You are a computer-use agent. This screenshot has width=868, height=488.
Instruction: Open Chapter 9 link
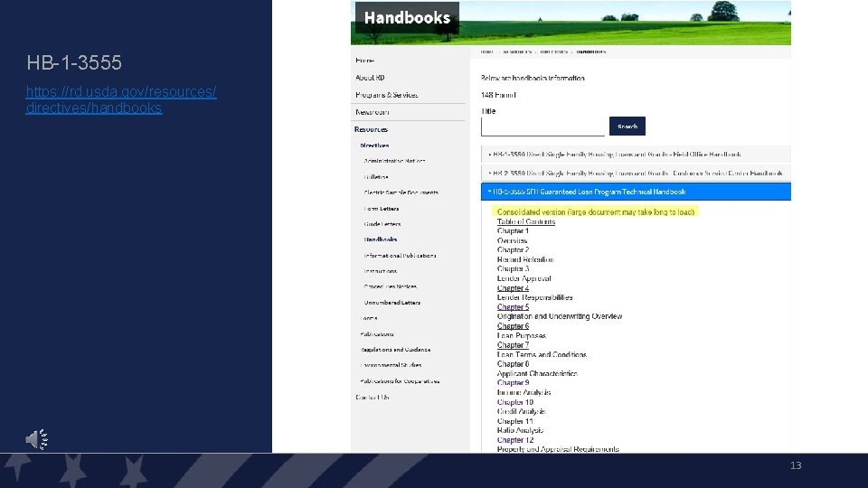[x=513, y=383]
